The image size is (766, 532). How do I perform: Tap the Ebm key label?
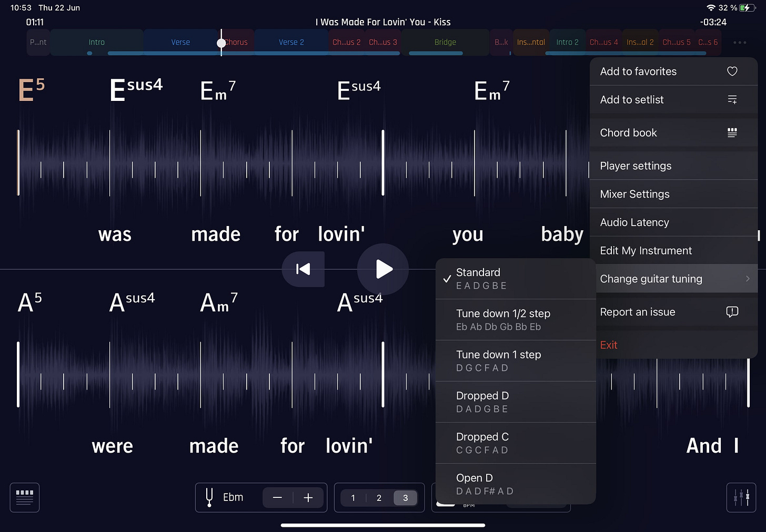[233, 497]
